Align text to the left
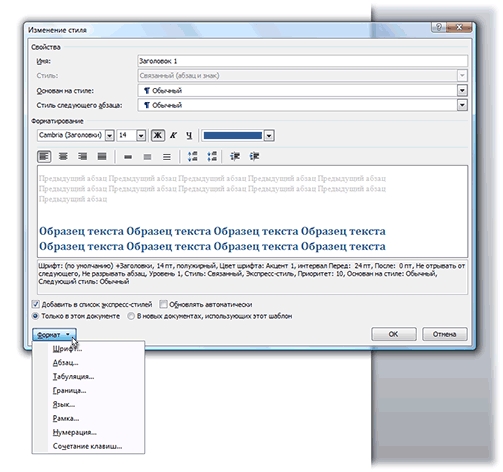Image resolution: width=503 pixels, height=472 pixels. pos(44,156)
